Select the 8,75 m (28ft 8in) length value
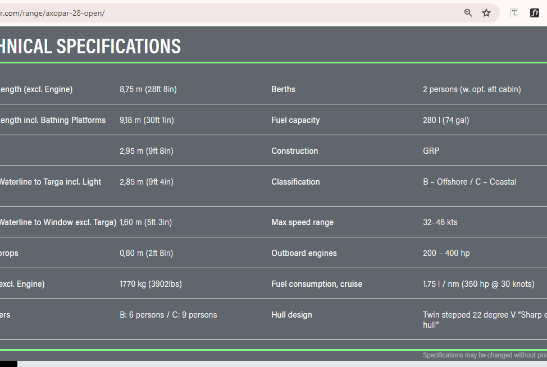547x367 pixels. [x=148, y=89]
